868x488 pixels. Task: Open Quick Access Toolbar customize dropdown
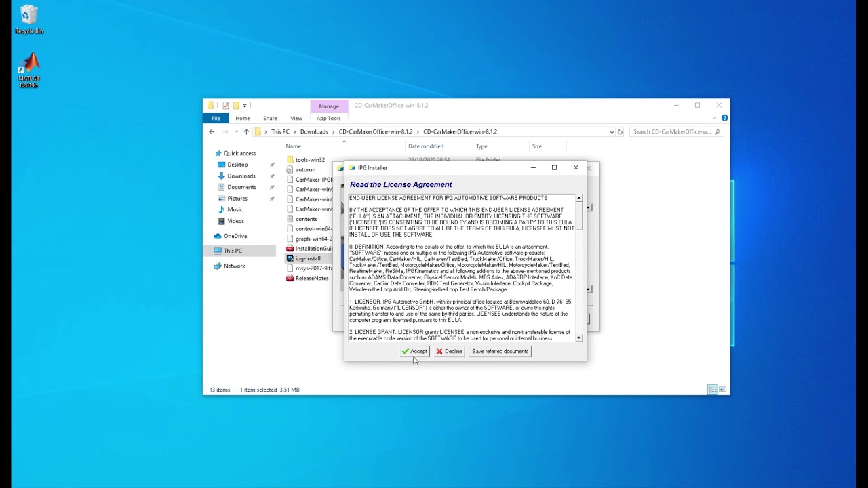click(244, 106)
